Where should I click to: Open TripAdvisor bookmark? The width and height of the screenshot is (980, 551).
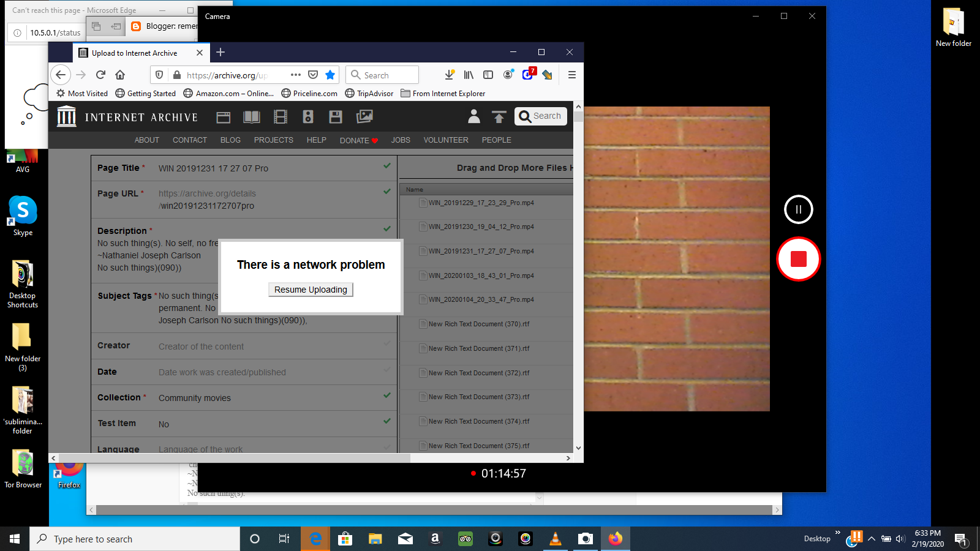point(369,94)
